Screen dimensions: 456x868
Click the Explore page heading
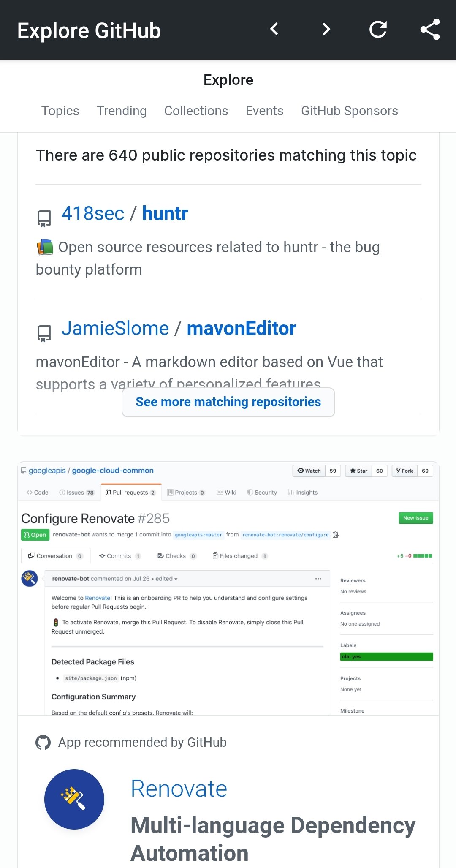point(228,80)
